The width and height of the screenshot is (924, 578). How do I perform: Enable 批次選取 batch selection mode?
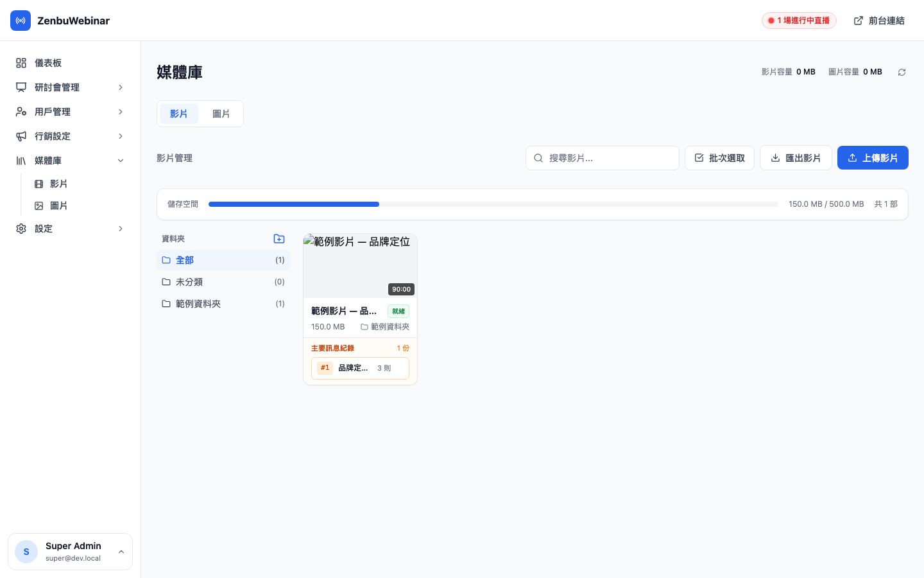tap(719, 157)
